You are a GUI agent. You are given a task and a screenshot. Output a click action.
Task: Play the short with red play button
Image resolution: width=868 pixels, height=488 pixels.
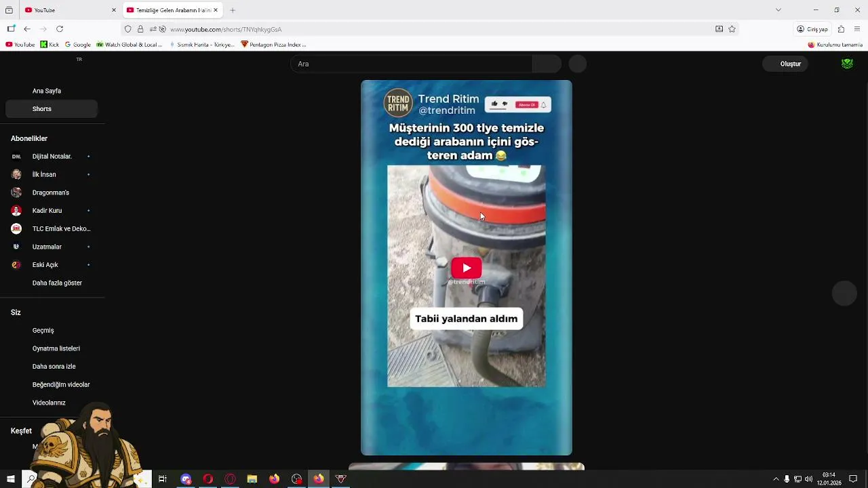[x=467, y=268]
